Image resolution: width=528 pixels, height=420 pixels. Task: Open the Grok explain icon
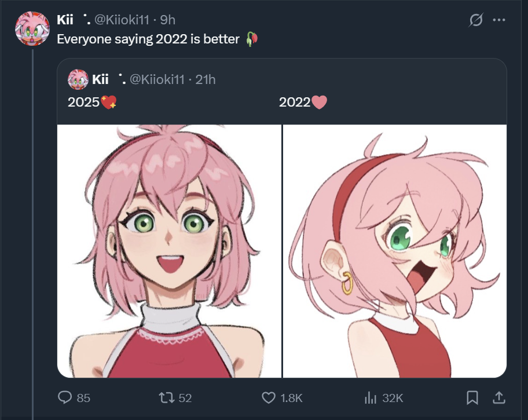pos(475,20)
